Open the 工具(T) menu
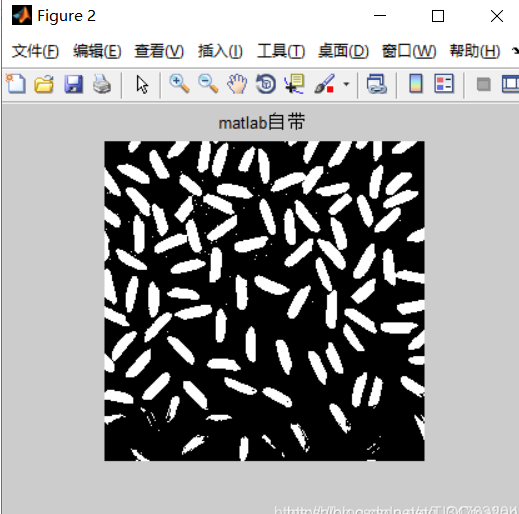Screen dimensions: 519x514 [x=281, y=51]
